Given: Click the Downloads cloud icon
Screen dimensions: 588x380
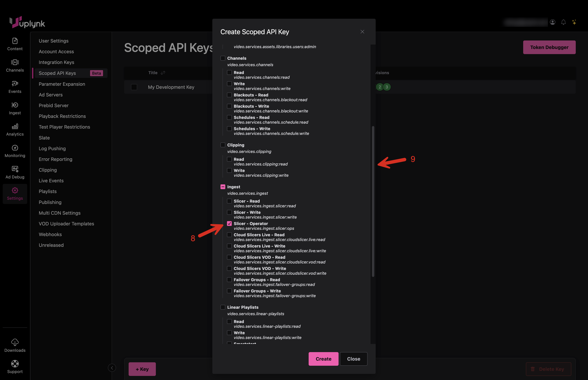Looking at the screenshot, I should pyautogui.click(x=15, y=342).
